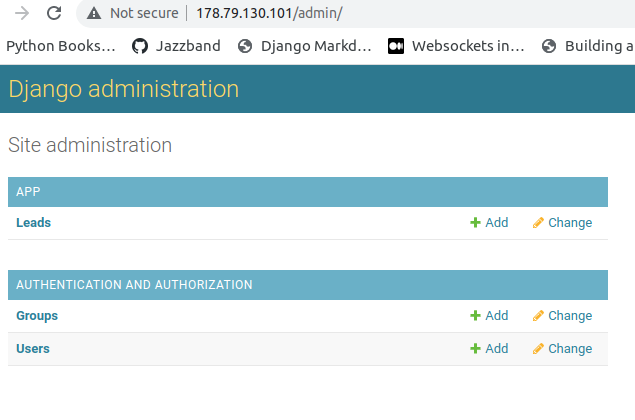Add a new User
The width and height of the screenshot is (635, 420).
coord(489,348)
